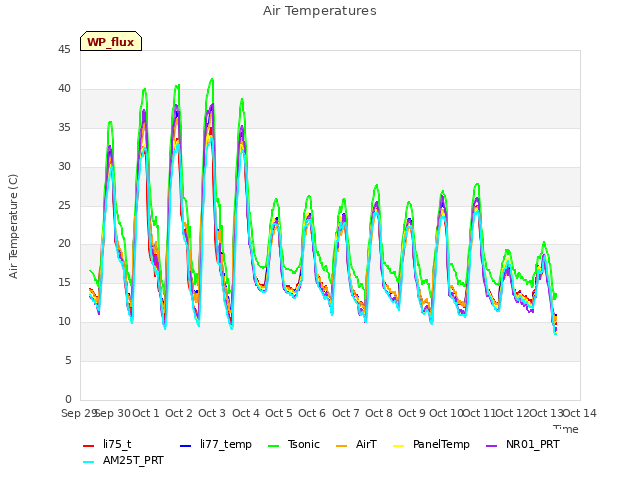Viewport: 640px width, 480px height.
Task: Click the Oct 4 x-axis tick label
Action: coord(246,413)
